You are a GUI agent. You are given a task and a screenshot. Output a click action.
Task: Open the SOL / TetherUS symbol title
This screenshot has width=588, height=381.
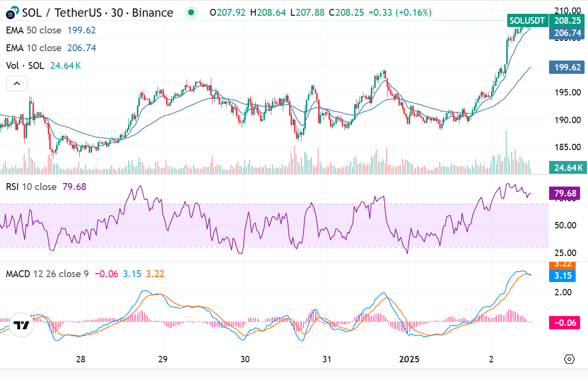click(98, 13)
